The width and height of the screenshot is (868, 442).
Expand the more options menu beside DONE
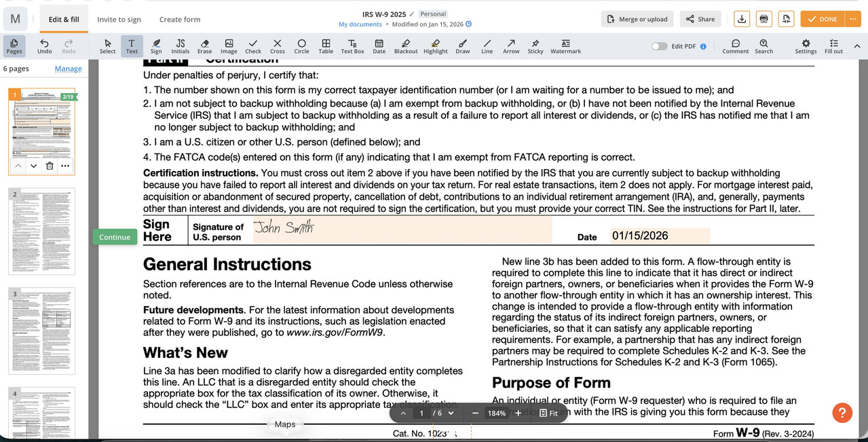tap(853, 18)
